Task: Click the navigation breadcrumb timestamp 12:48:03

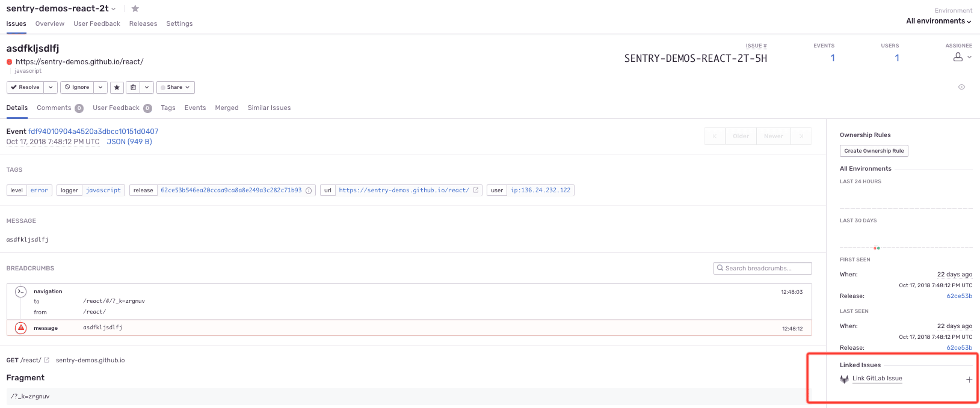Action: pos(792,292)
